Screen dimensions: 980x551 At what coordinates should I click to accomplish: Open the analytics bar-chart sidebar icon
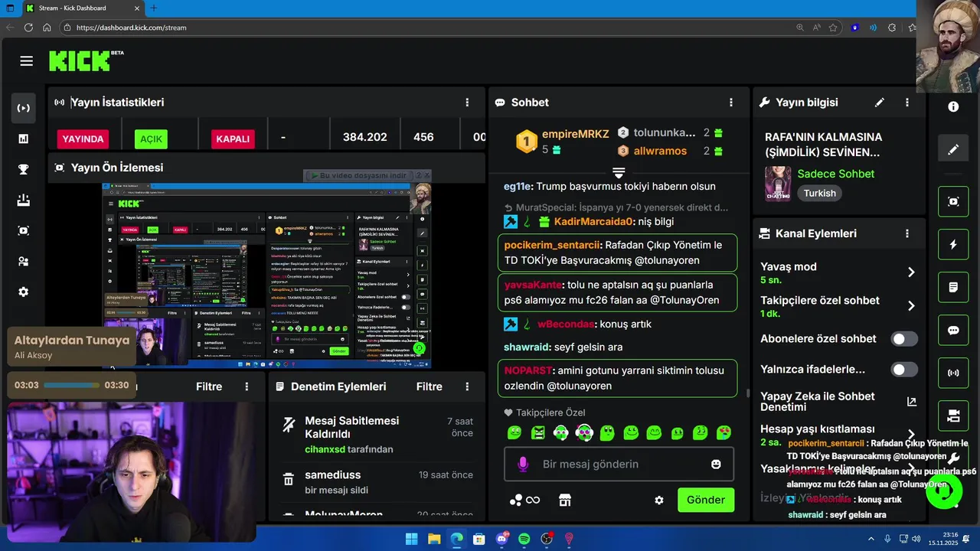[x=24, y=139]
